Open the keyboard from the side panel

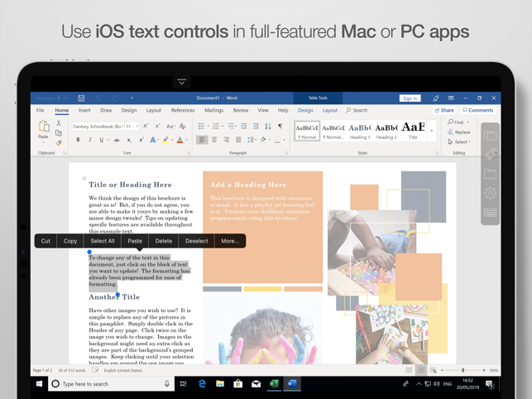click(x=491, y=213)
